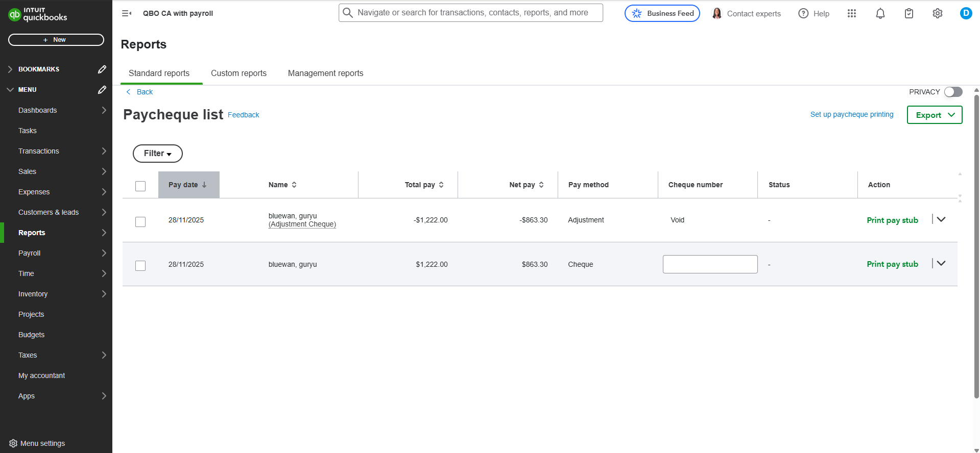The image size is (980, 453).
Task: Open the settings gear icon
Action: tap(937, 14)
